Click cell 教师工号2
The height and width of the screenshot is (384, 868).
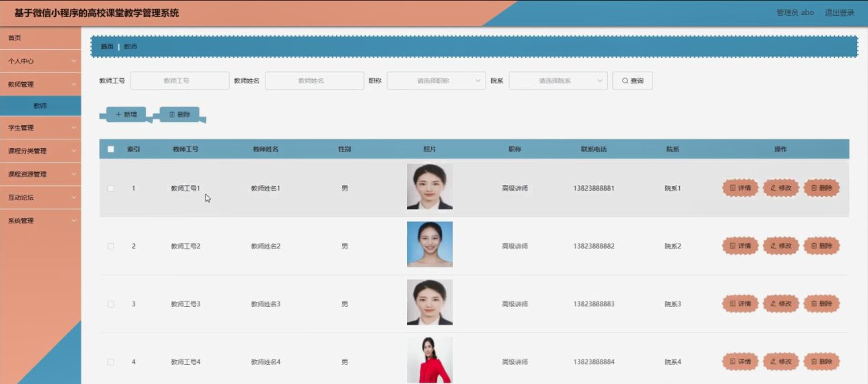click(x=185, y=246)
